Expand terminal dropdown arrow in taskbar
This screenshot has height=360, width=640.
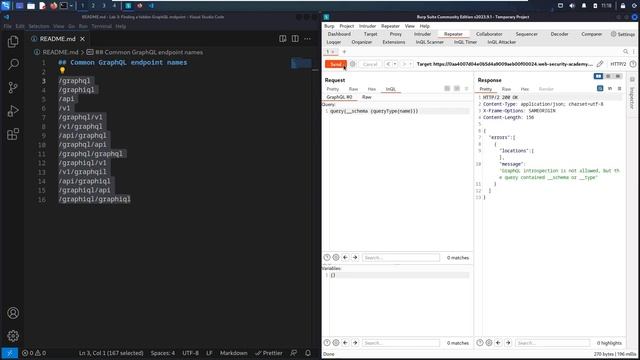point(71,6)
